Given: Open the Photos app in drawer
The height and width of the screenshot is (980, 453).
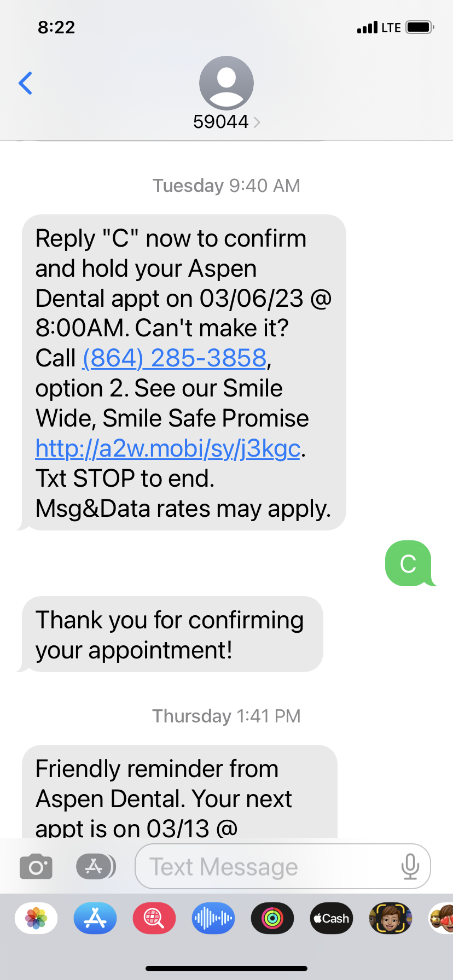Looking at the screenshot, I should [x=36, y=918].
